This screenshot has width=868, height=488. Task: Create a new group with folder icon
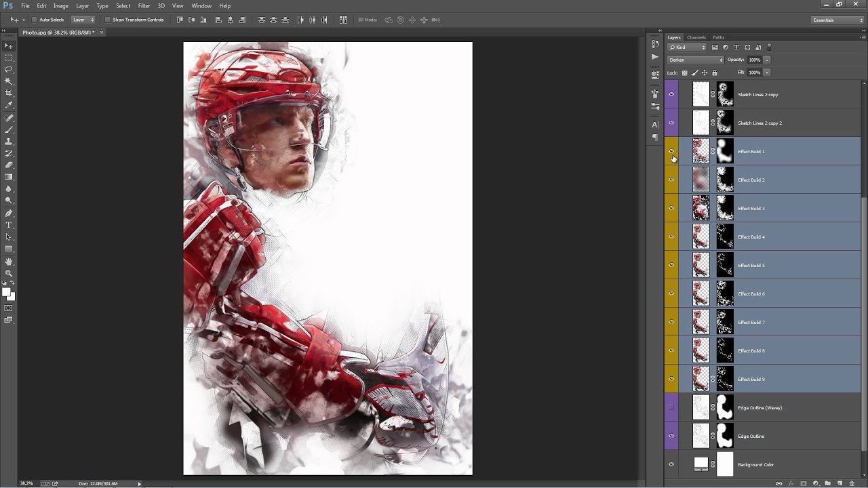(x=827, y=483)
